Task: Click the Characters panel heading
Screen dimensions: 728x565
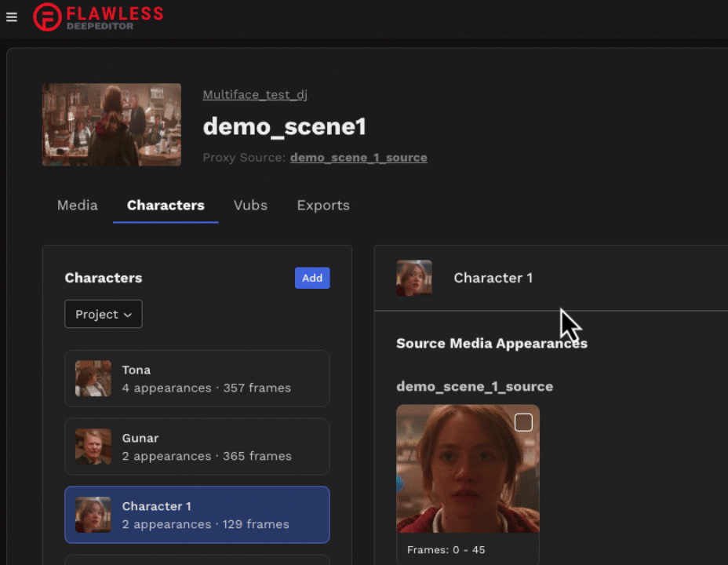Action: tap(104, 278)
